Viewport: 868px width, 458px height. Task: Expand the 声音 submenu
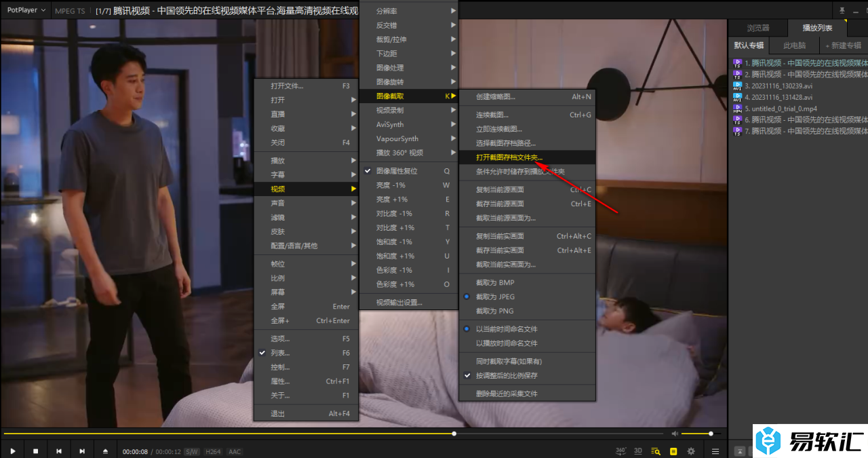pyautogui.click(x=306, y=203)
